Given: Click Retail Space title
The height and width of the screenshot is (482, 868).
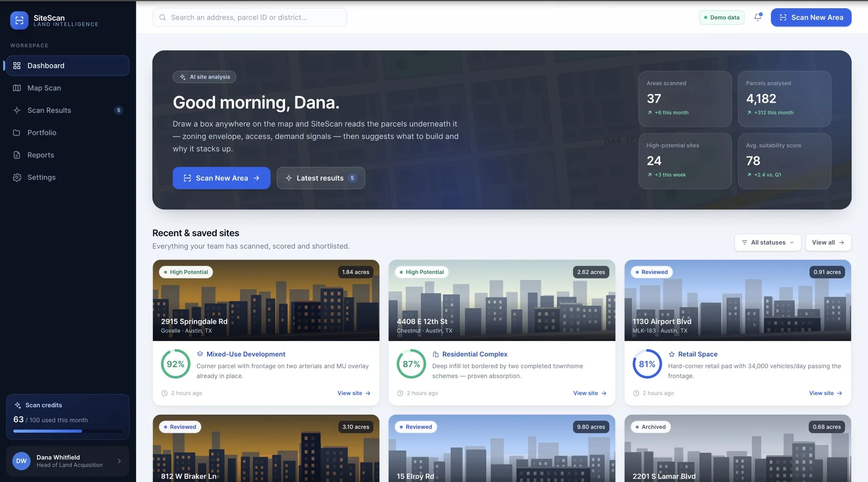Looking at the screenshot, I should [698, 354].
